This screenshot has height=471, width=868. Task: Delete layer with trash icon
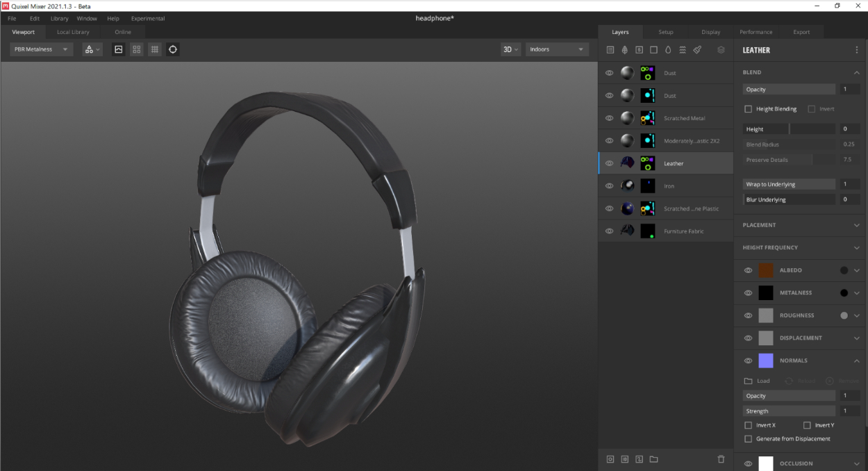(x=721, y=459)
